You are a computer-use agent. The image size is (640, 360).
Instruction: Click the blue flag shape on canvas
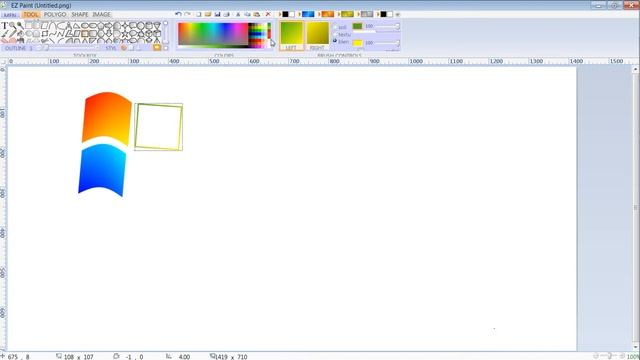[102, 170]
